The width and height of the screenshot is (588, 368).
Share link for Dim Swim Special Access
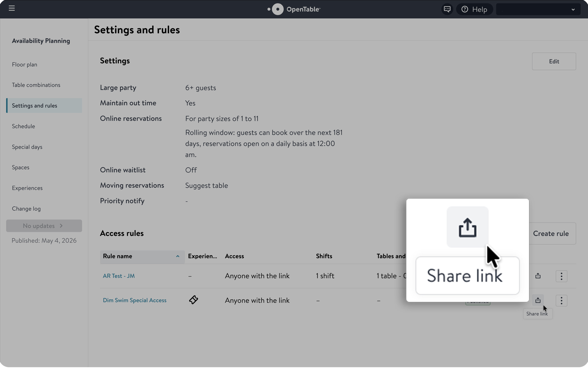click(538, 300)
